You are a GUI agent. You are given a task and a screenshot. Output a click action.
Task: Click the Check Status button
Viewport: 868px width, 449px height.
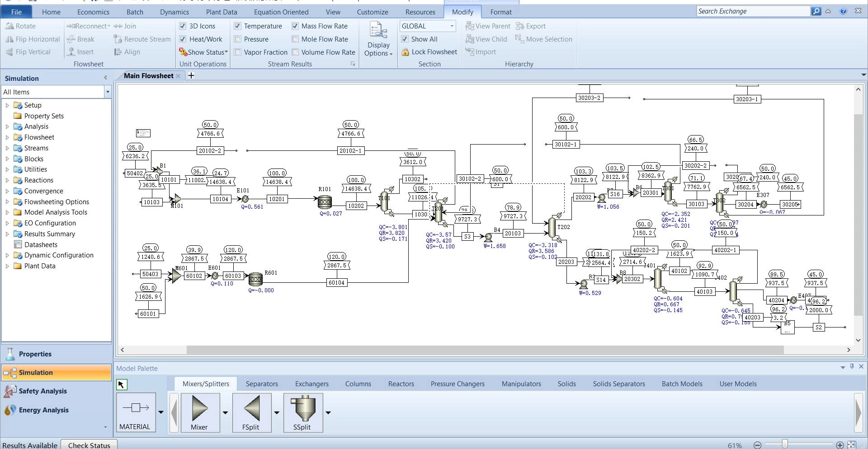89,445
